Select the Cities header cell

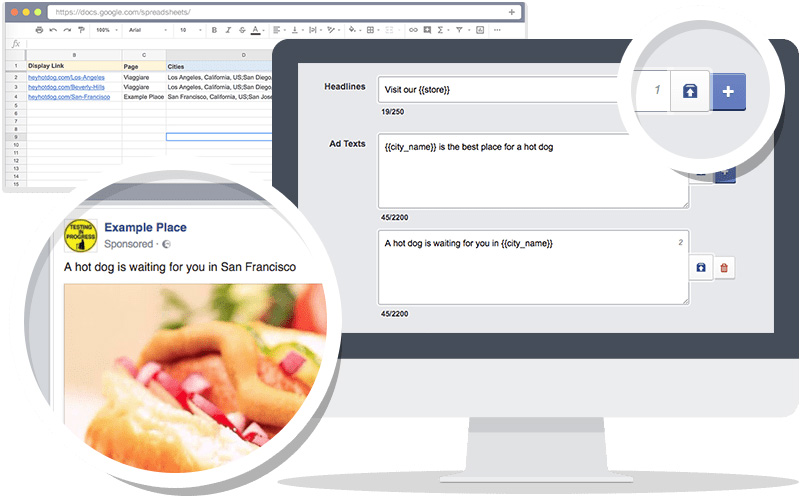[219, 66]
